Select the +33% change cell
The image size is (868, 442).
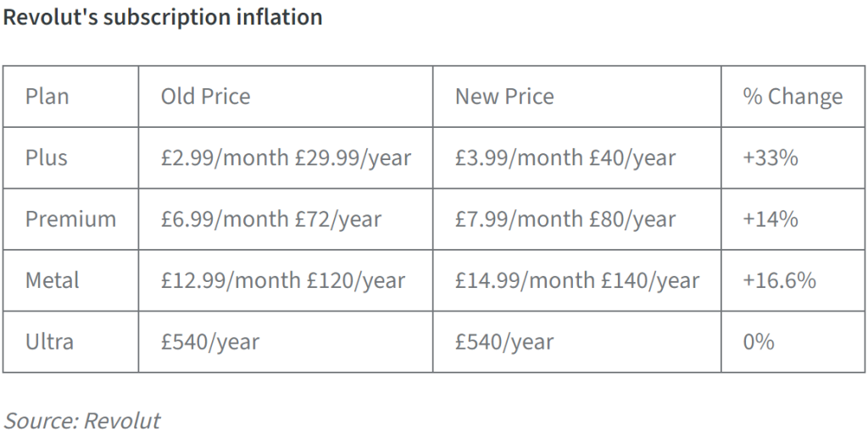point(793,158)
